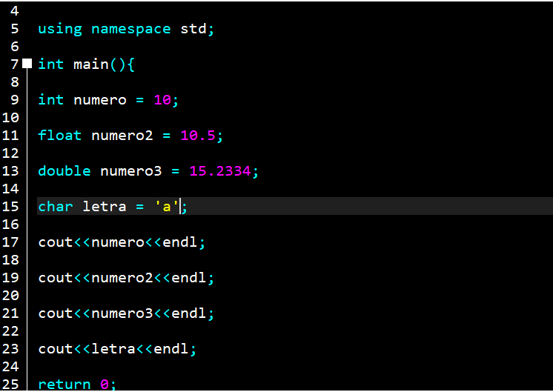Click the 10.5 literal value
This screenshot has width=553, height=392.
197,136
